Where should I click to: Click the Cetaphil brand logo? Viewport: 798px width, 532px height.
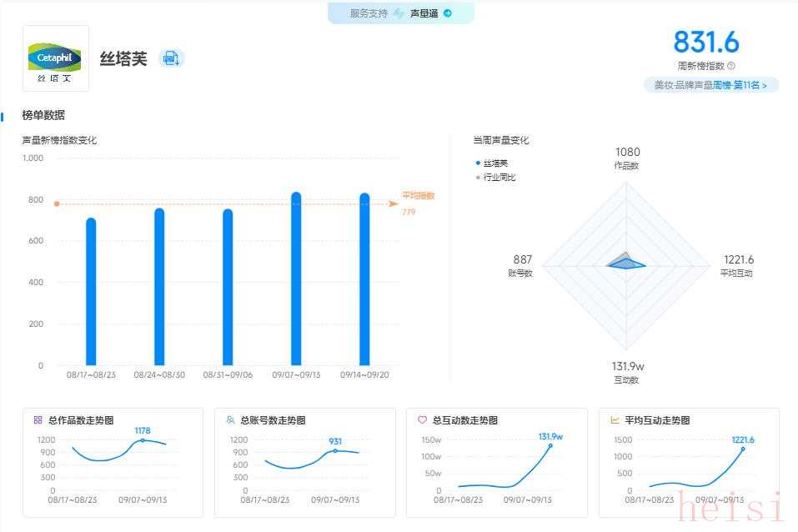click(55, 58)
